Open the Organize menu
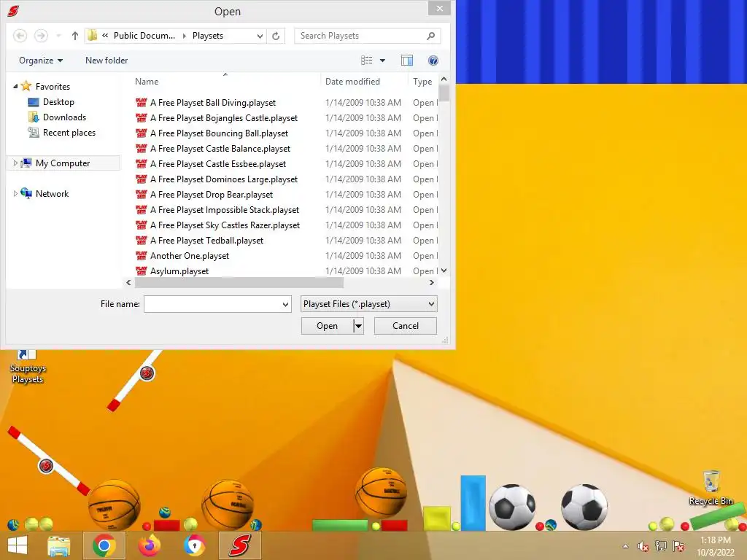This screenshot has height=560, width=747. point(41,61)
